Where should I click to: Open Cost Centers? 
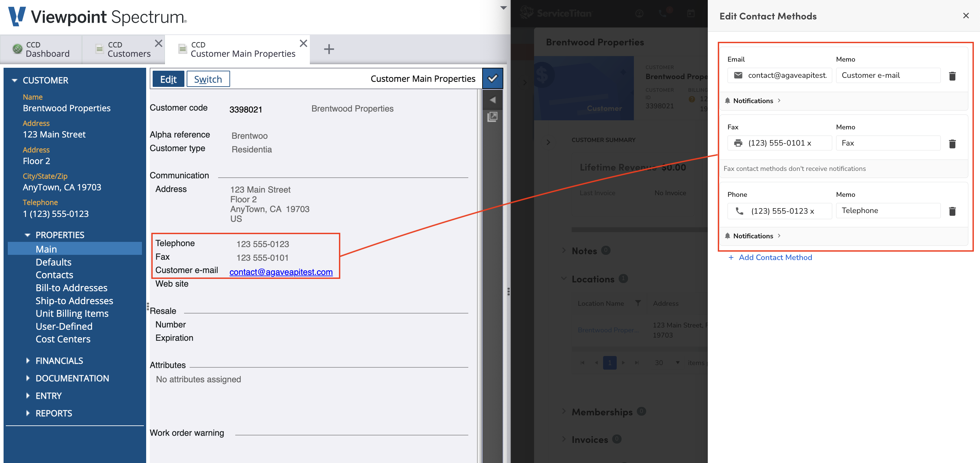click(63, 339)
